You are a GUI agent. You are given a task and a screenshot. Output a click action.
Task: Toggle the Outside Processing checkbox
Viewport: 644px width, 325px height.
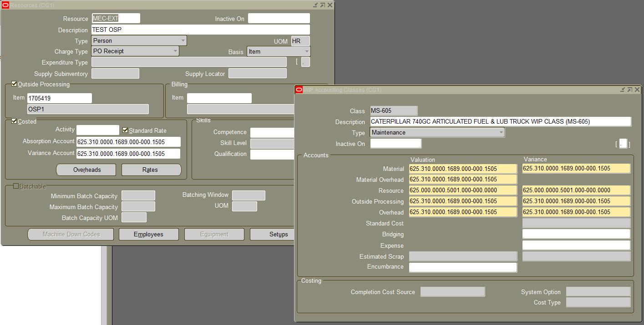coord(14,84)
